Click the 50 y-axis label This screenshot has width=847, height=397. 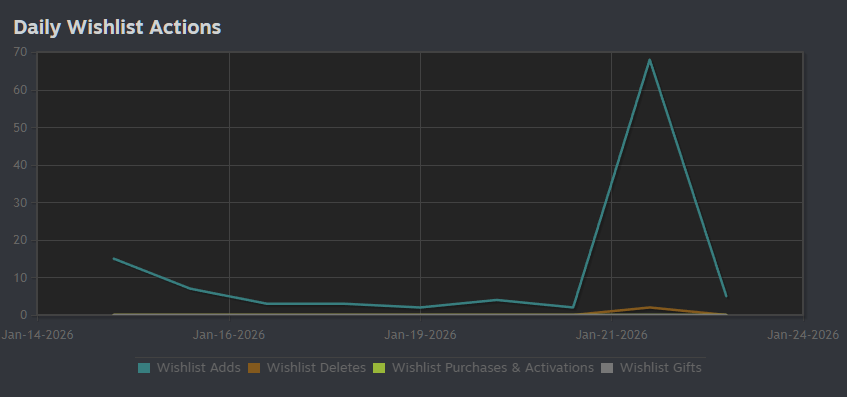tap(21, 128)
